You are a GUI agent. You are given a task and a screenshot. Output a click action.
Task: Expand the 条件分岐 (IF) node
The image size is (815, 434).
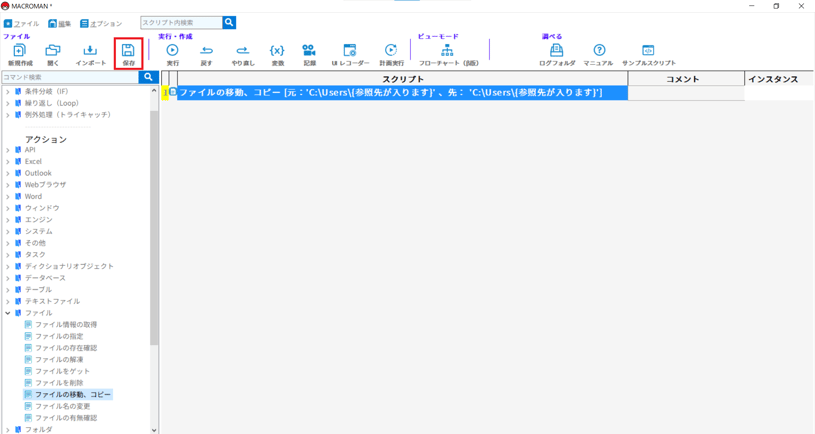[8, 91]
